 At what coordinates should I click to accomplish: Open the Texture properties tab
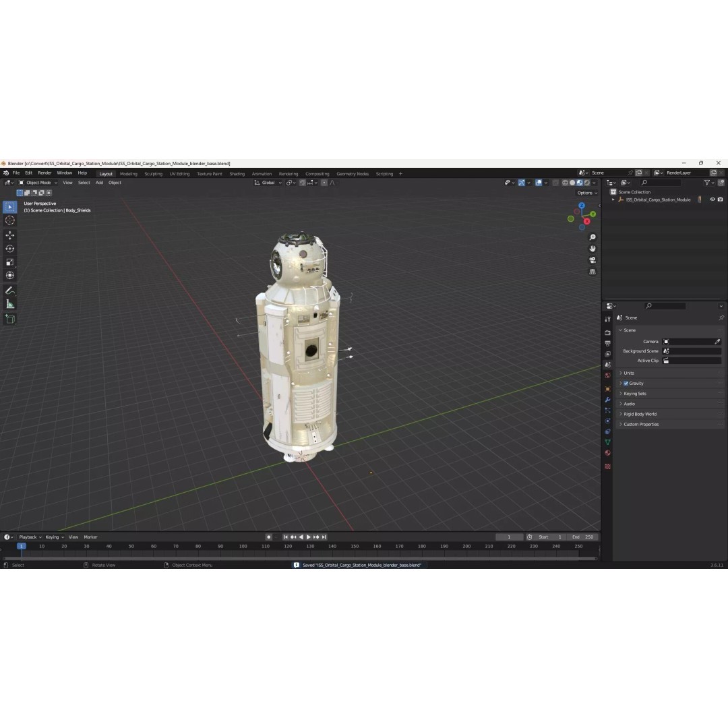[x=607, y=466]
